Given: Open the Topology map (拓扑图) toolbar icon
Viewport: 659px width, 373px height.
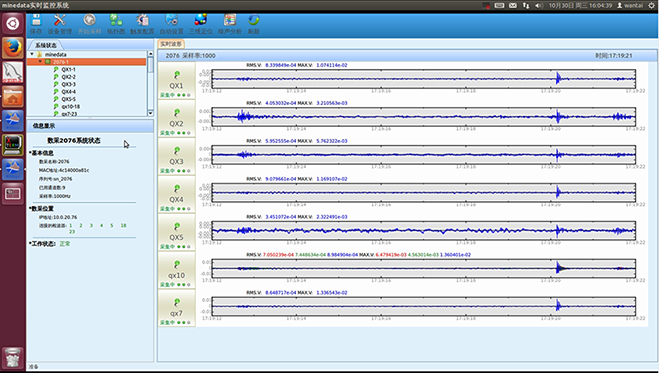Looking at the screenshot, I should 116,24.
